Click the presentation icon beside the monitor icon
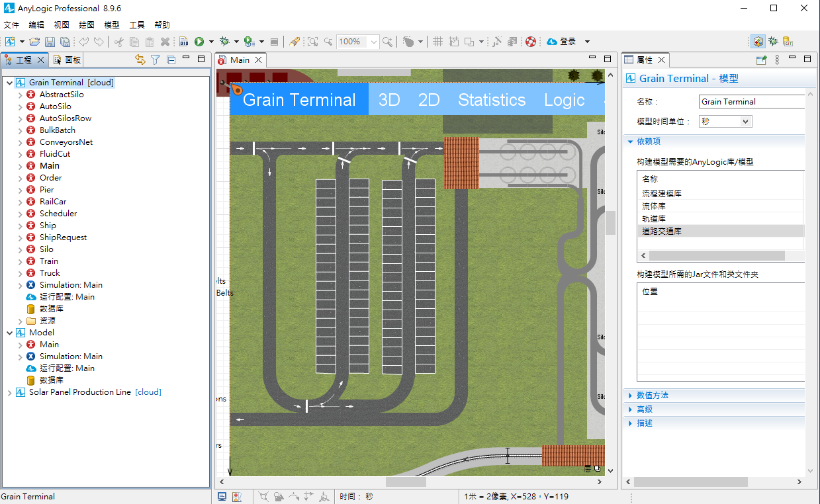 coord(237,496)
